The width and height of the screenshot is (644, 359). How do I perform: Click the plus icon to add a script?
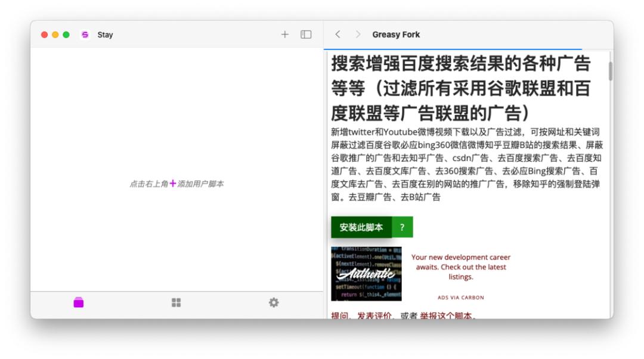[284, 35]
